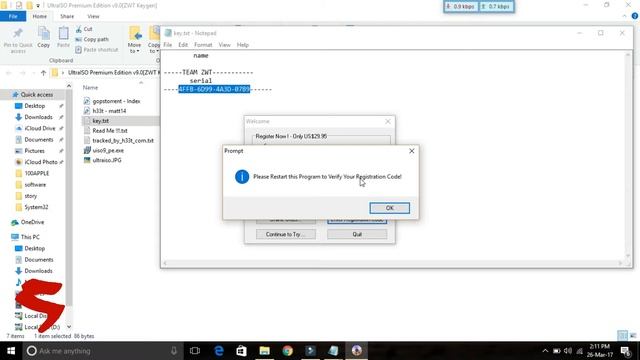Click the Cortana microphone icon

tap(173, 351)
